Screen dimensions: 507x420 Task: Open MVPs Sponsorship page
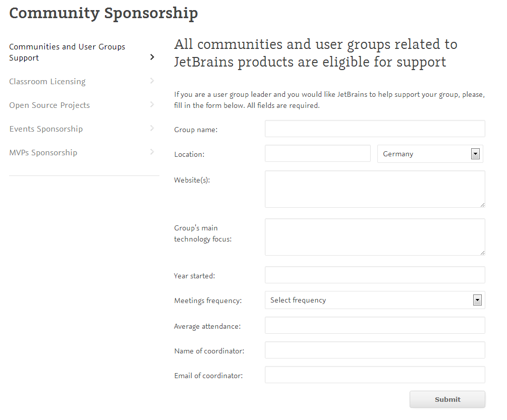pyautogui.click(x=43, y=152)
